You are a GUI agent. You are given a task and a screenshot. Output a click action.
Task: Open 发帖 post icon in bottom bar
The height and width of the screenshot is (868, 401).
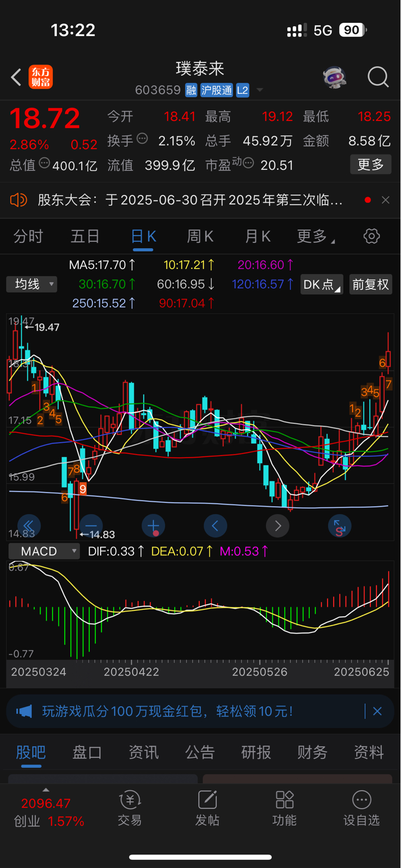click(x=207, y=809)
